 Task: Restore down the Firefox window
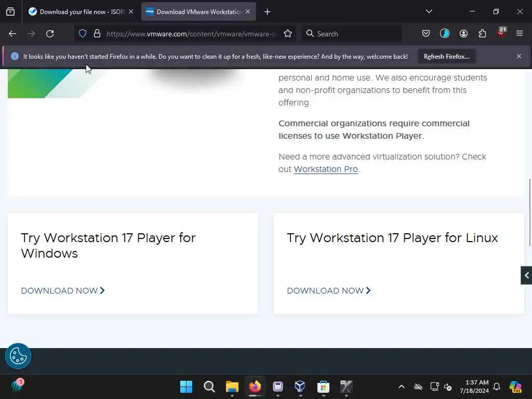click(496, 11)
